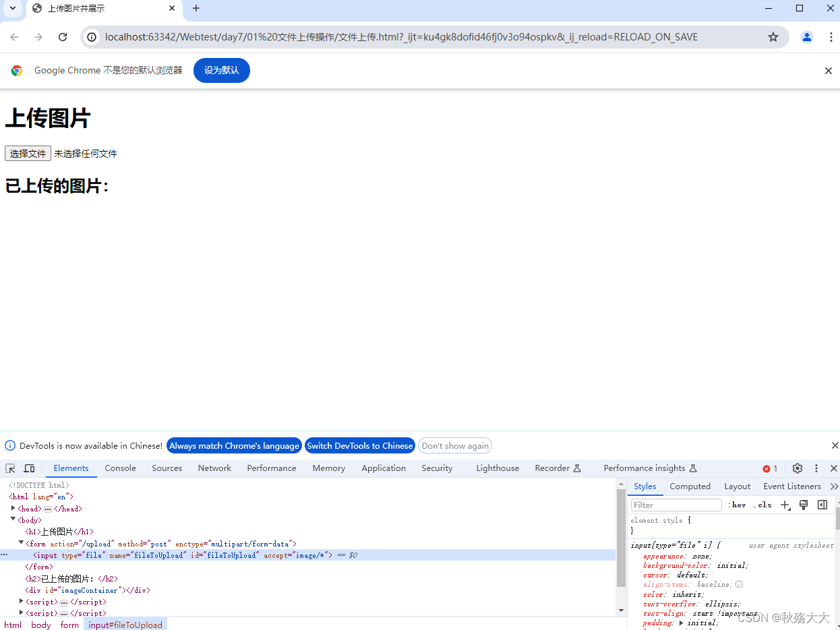Image resolution: width=840 pixels, height=630 pixels.
Task: Open the Performance tab
Action: (x=272, y=468)
